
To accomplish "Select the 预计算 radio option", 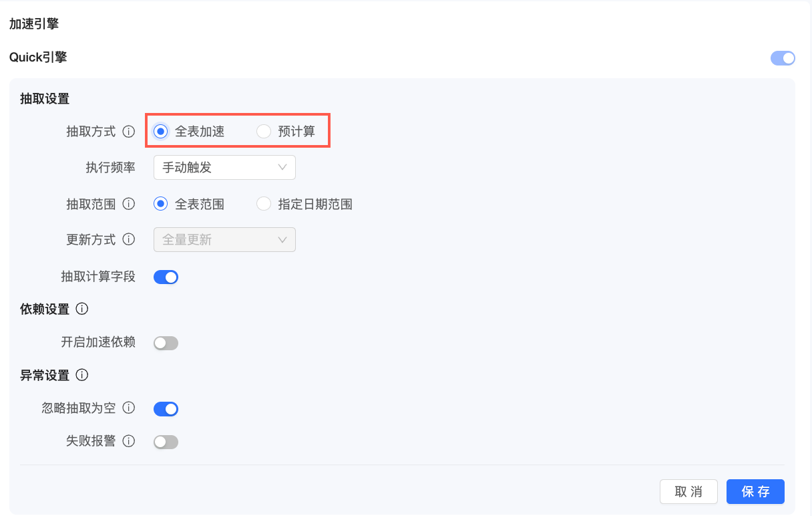I will tap(263, 132).
